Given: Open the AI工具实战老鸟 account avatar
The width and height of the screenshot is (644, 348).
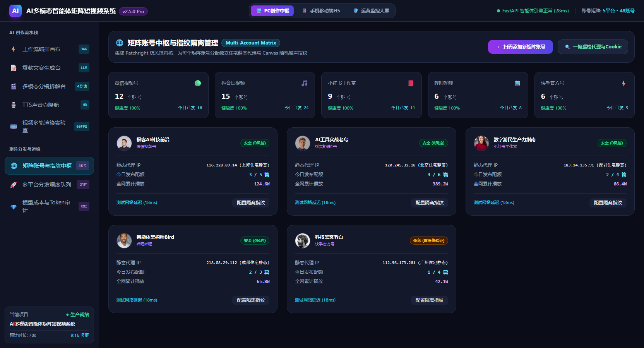Looking at the screenshot, I should (303, 143).
